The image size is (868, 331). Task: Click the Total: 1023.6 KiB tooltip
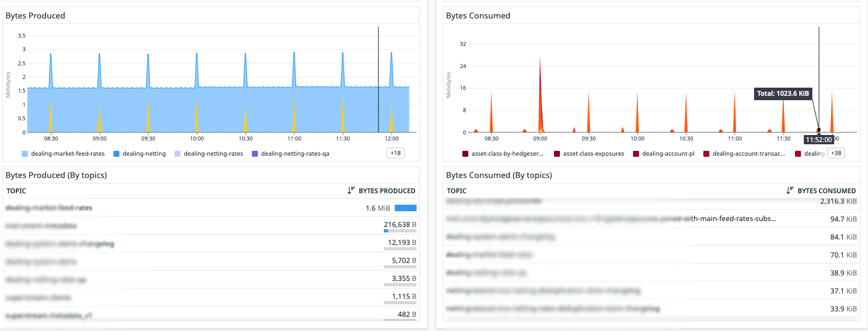point(783,94)
